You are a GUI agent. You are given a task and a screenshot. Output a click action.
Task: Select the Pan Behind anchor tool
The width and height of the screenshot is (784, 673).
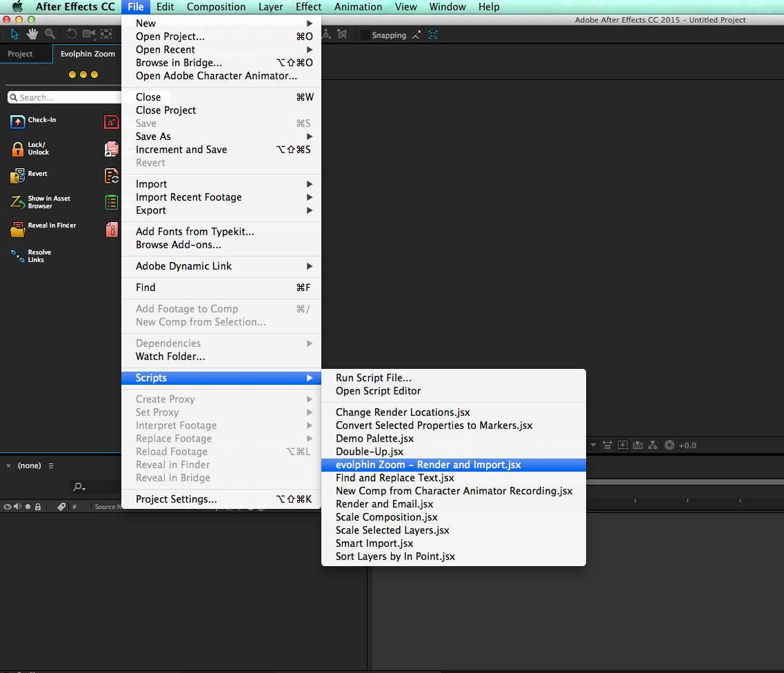point(106,34)
